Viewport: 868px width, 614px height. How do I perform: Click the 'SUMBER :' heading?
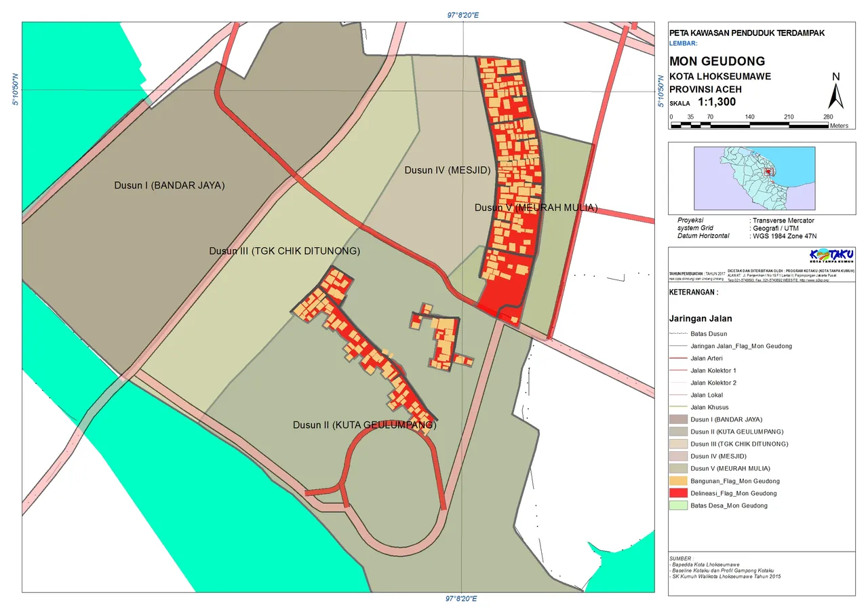click(682, 558)
